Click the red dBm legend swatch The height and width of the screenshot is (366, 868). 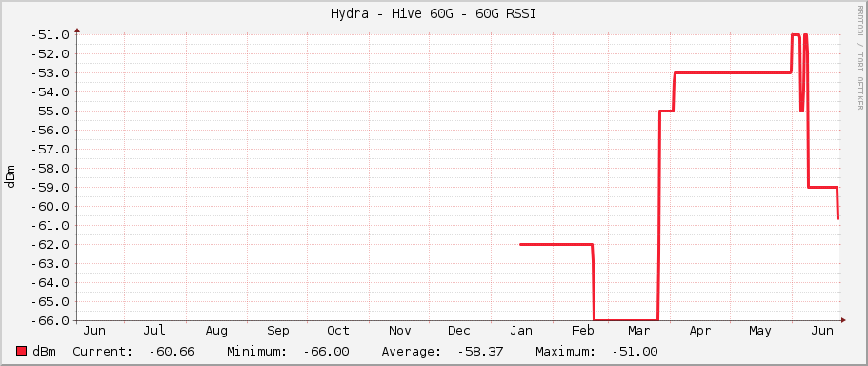click(x=22, y=351)
